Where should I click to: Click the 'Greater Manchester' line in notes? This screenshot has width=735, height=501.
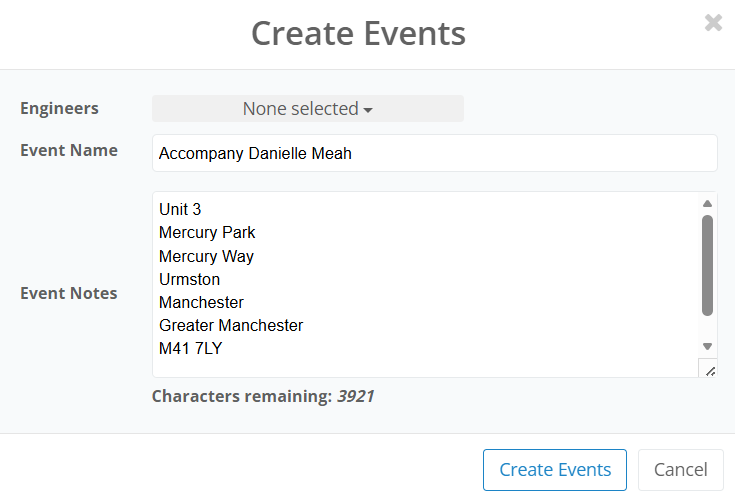[x=231, y=325]
